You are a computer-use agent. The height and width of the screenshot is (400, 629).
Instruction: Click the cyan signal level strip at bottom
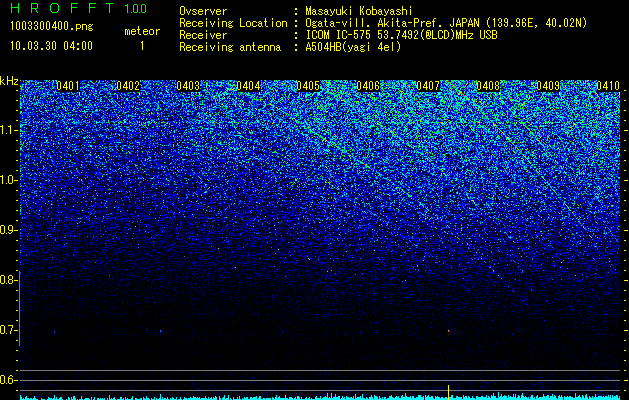[x=320, y=397]
